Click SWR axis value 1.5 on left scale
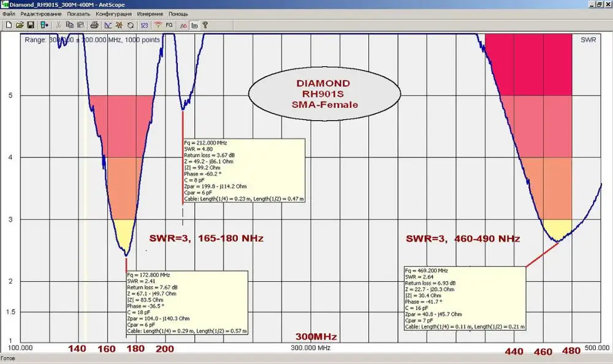The width and height of the screenshot is (613, 364). point(10,312)
